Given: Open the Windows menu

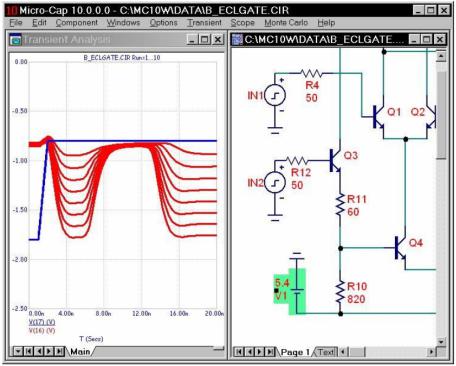Looking at the screenshot, I should [123, 23].
